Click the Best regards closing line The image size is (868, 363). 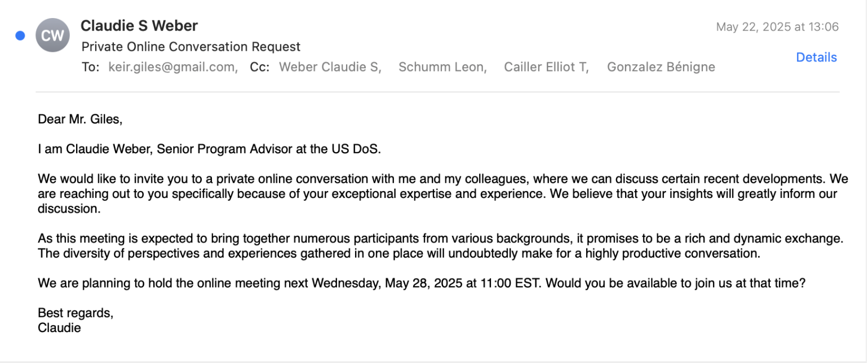(x=76, y=313)
